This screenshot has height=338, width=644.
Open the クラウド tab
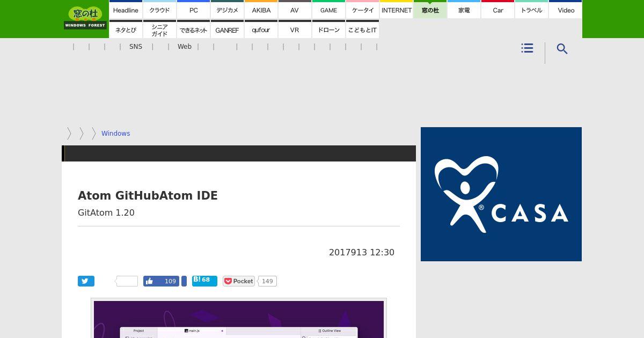[x=159, y=10]
